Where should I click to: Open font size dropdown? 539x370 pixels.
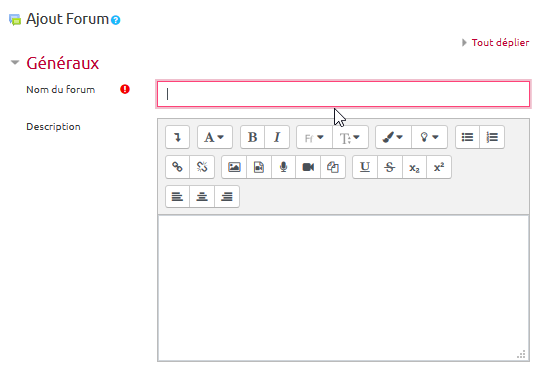click(350, 137)
